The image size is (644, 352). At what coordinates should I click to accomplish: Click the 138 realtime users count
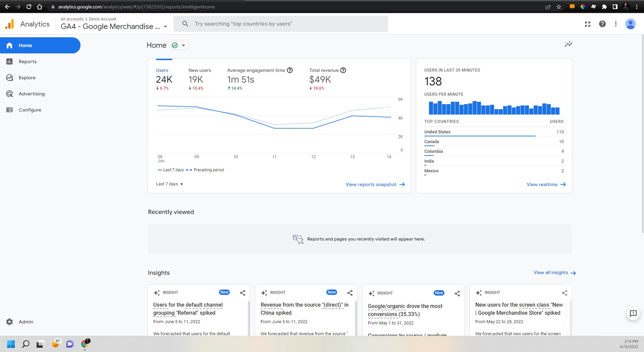point(433,81)
